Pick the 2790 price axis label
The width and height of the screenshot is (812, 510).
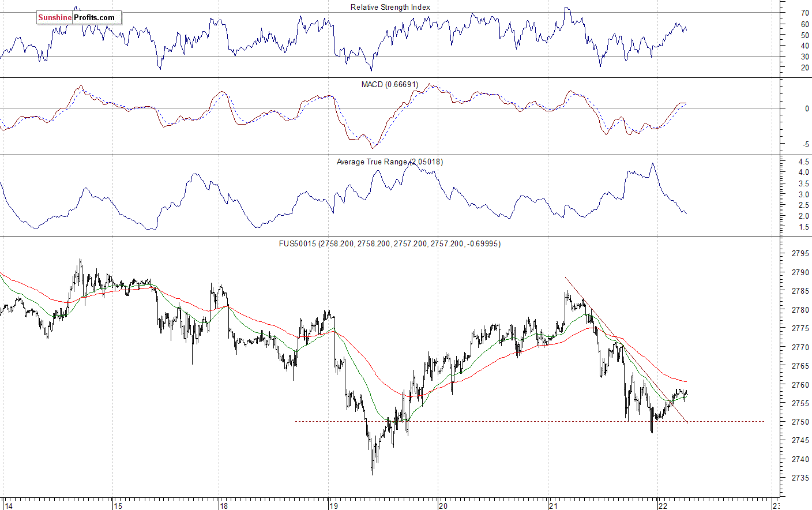click(800, 272)
